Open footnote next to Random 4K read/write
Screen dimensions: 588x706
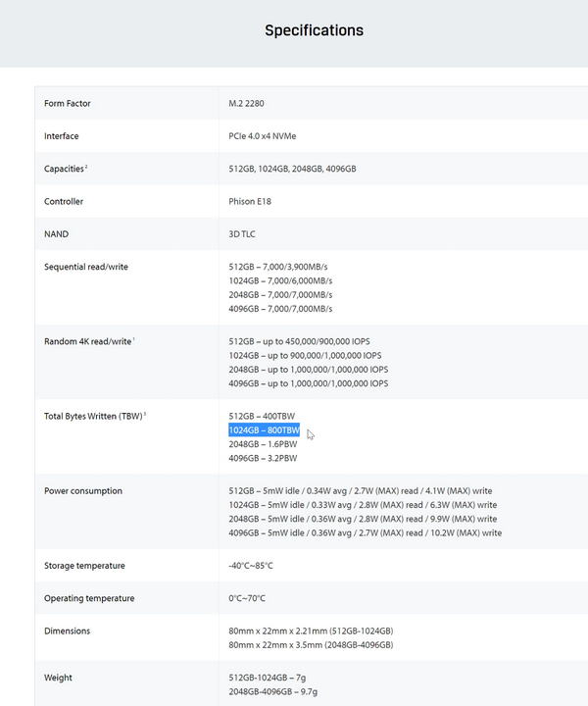(x=133, y=339)
